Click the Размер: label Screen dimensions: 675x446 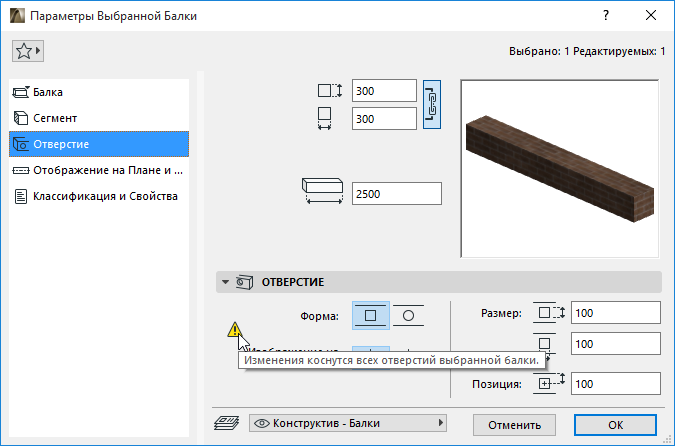coord(501,313)
